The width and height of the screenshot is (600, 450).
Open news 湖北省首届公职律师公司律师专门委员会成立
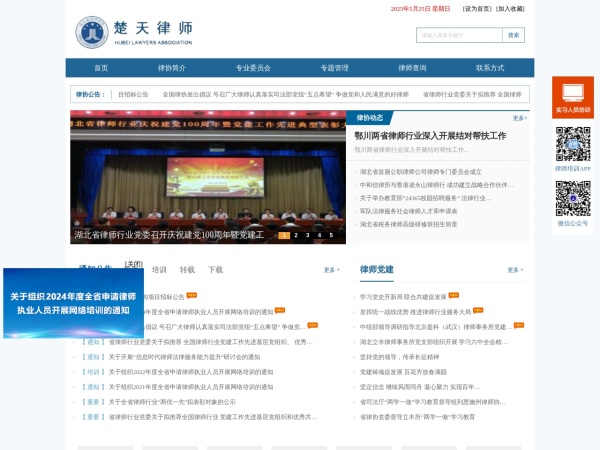point(421,172)
